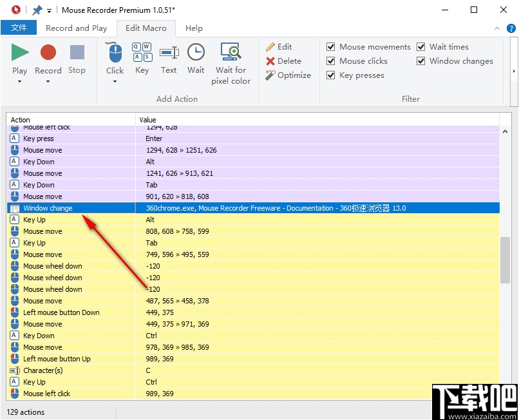Select row with value 808, 608 » 758, 599
This screenshot has width=519, height=420.
point(253,231)
